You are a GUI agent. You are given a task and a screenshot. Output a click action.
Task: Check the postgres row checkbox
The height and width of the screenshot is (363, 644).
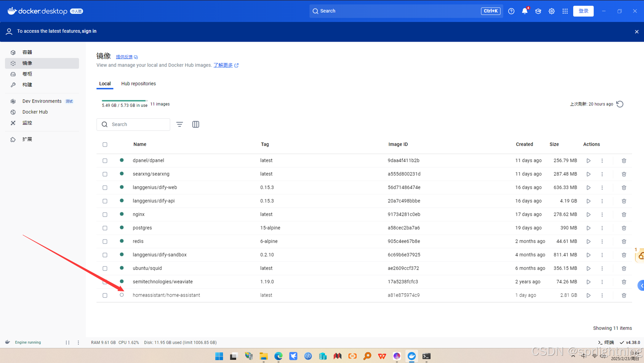105,228
